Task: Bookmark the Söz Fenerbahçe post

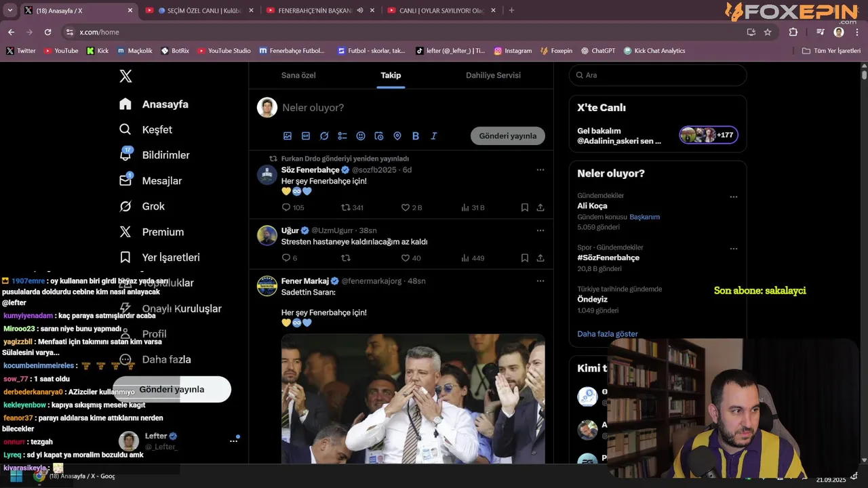Action: click(525, 207)
